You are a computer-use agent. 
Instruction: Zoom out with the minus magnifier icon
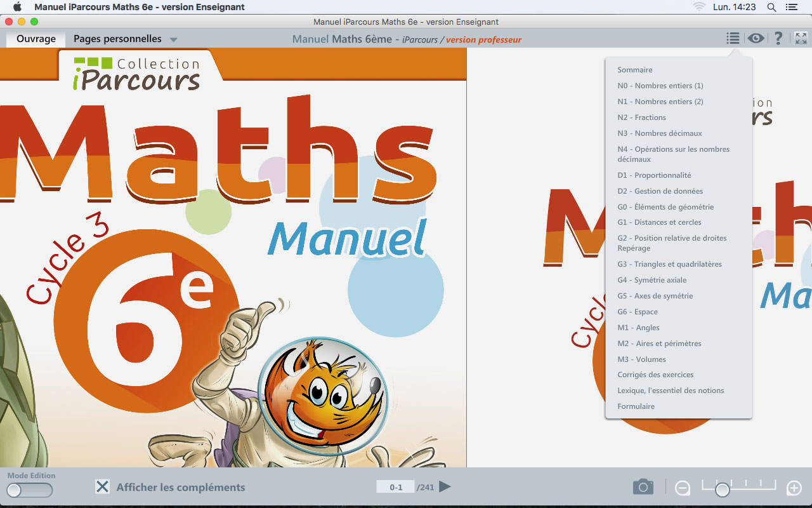tap(682, 488)
